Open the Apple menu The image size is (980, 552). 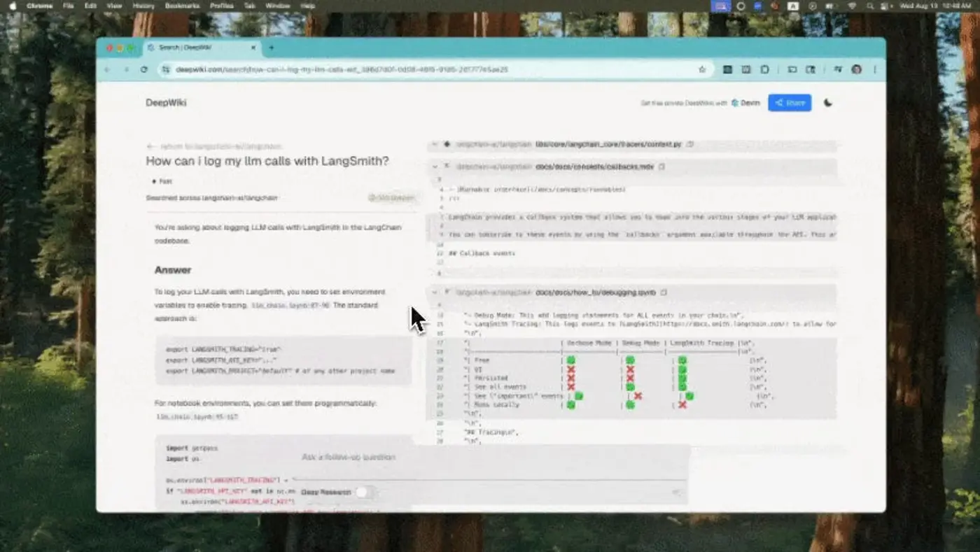pyautogui.click(x=12, y=6)
